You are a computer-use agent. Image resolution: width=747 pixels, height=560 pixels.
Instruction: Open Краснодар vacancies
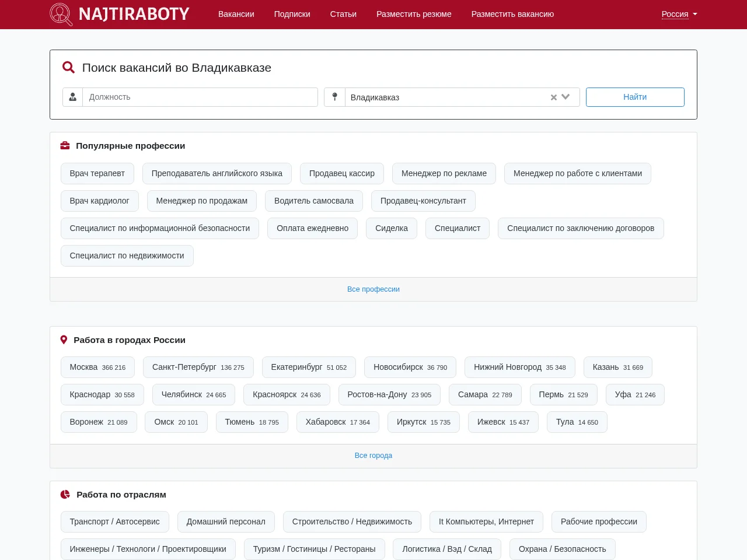click(102, 394)
